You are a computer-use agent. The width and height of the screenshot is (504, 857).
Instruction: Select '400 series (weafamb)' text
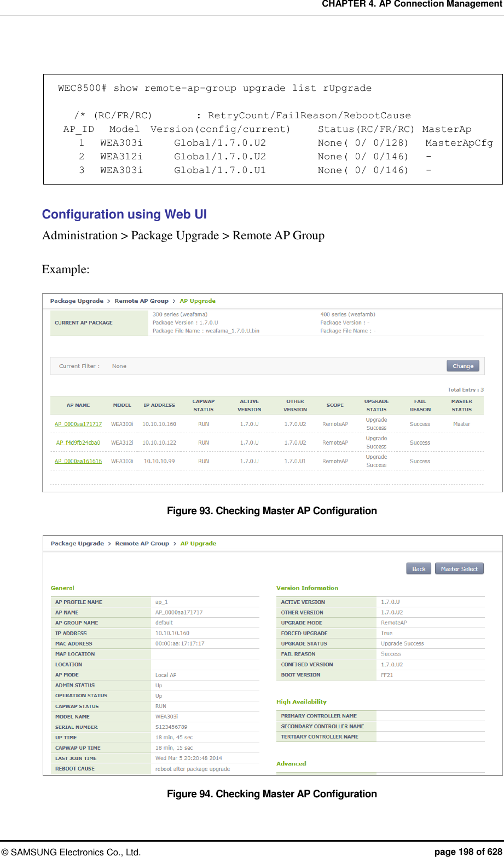[x=347, y=314]
